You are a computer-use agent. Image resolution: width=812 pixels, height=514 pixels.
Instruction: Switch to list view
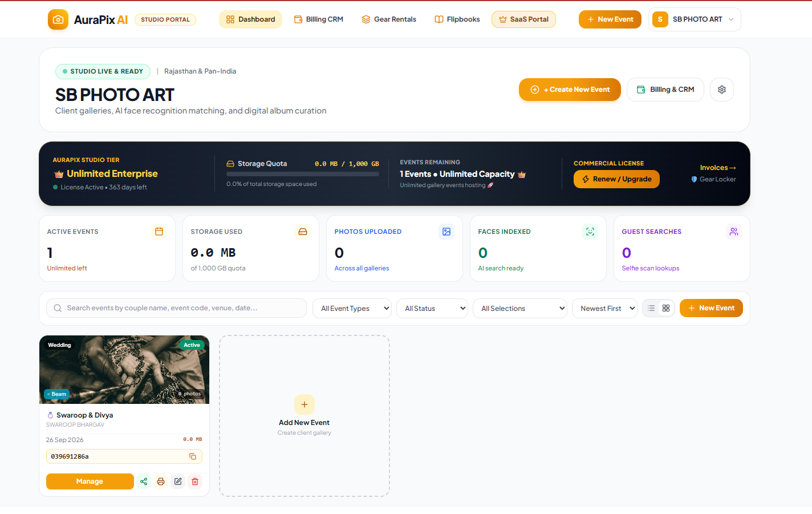coord(651,308)
